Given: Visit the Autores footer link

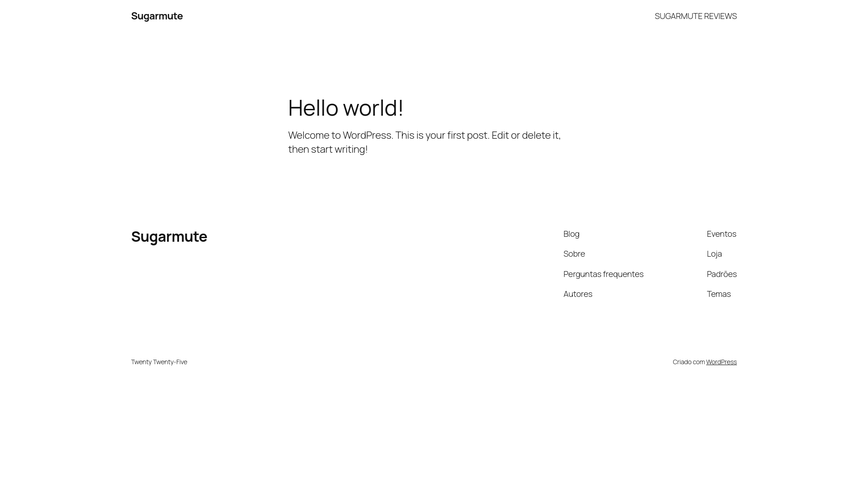Looking at the screenshot, I should [577, 294].
